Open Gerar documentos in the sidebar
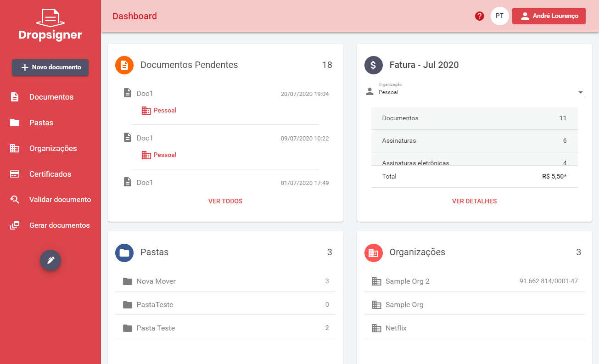 click(x=59, y=225)
